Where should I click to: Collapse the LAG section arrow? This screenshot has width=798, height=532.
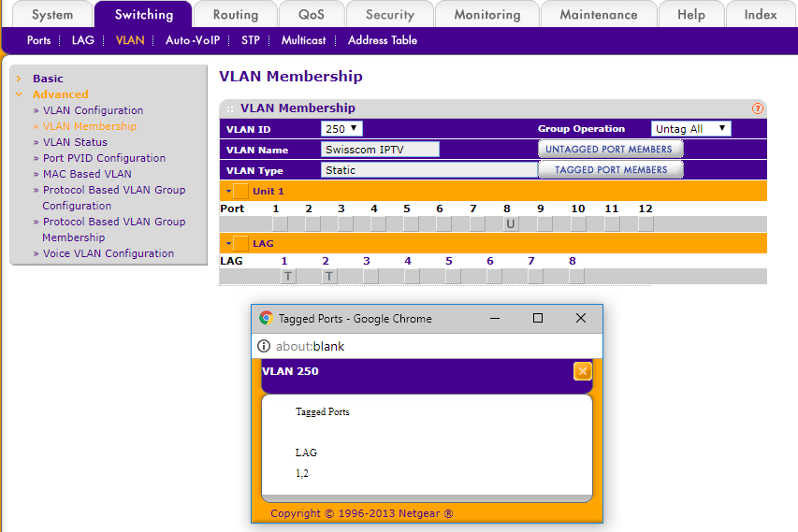pos(227,243)
